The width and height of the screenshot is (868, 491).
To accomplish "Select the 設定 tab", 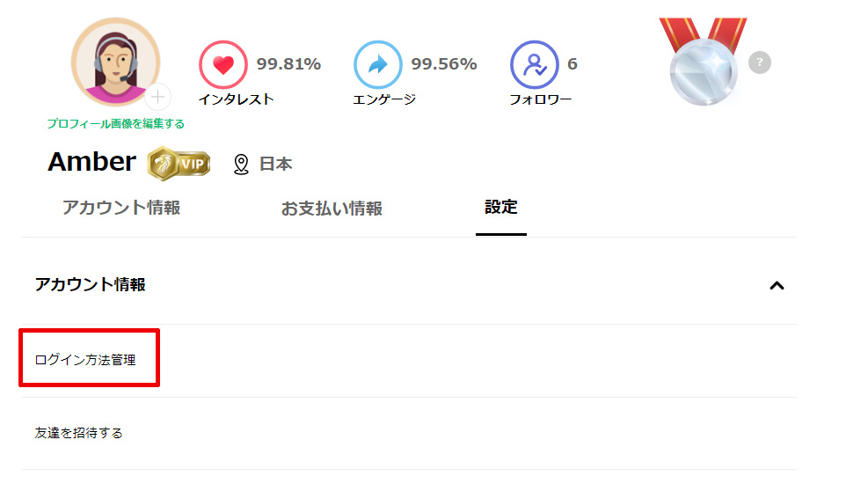I will tap(500, 208).
